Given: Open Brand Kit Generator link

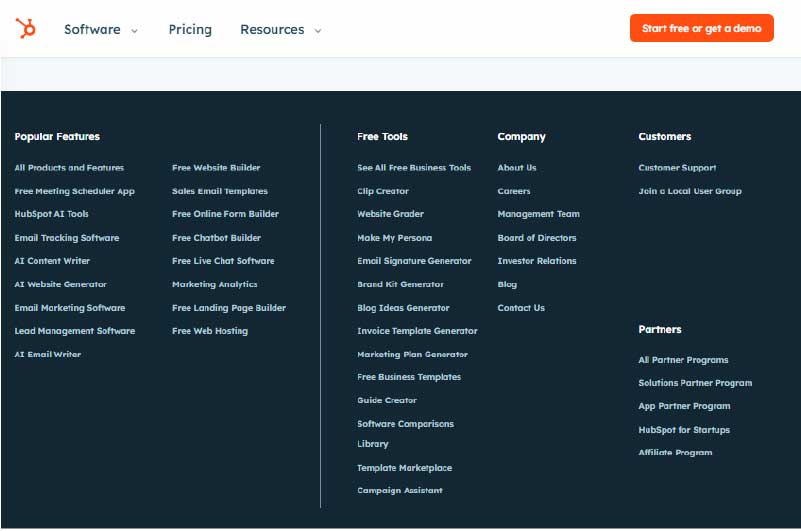Looking at the screenshot, I should tap(400, 284).
